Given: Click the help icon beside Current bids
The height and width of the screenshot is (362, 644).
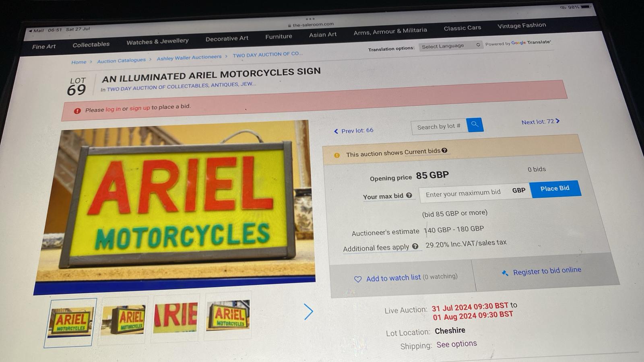Looking at the screenshot, I should coord(444,150).
